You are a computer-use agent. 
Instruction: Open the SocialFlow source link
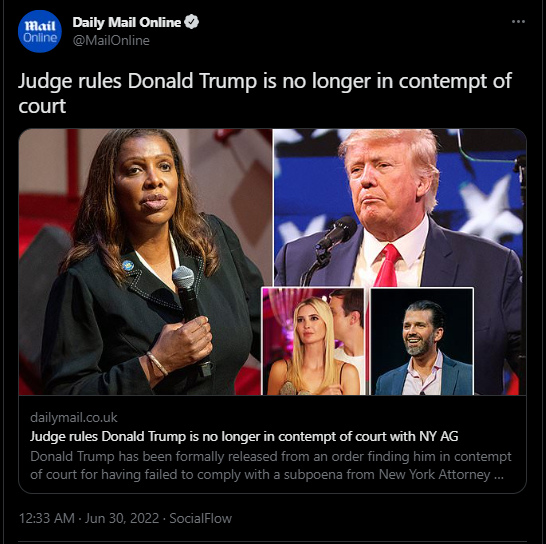pos(201,518)
